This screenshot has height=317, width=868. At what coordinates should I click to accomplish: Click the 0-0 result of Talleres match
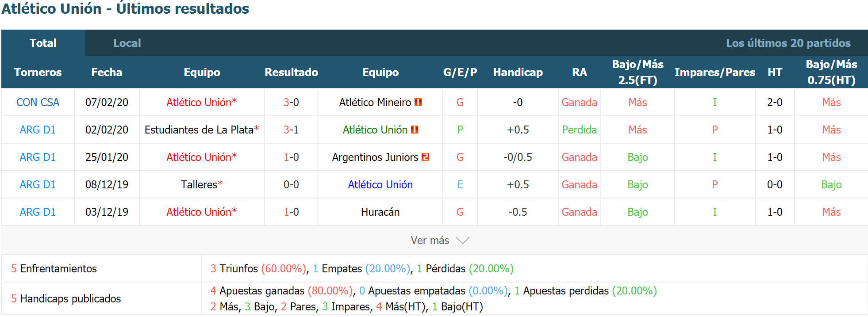pyautogui.click(x=291, y=184)
